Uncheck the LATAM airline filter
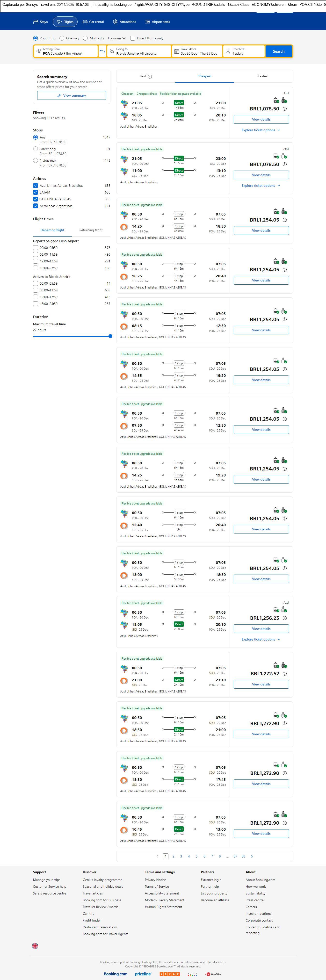 tap(35, 193)
